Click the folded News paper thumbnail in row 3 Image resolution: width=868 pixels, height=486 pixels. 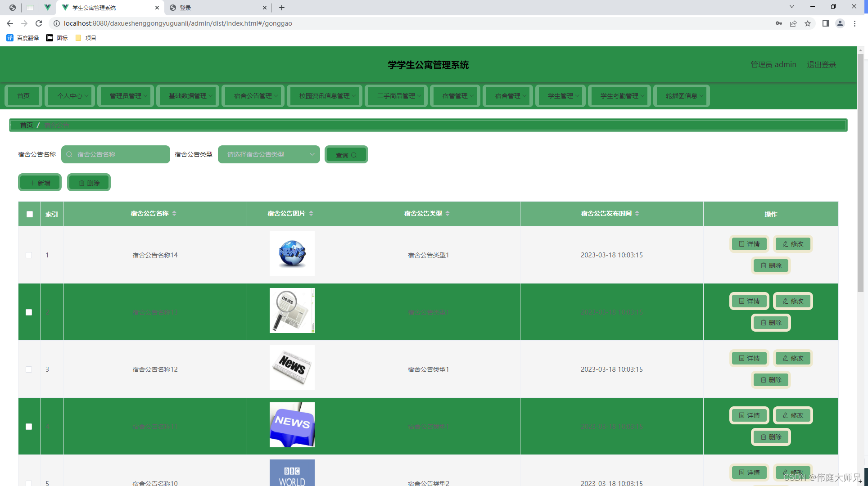292,368
